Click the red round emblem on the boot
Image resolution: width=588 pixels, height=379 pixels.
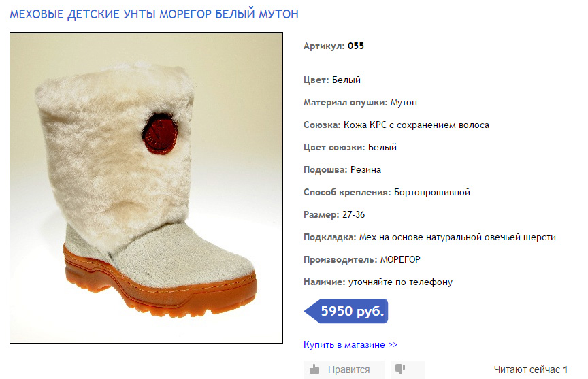[160, 133]
